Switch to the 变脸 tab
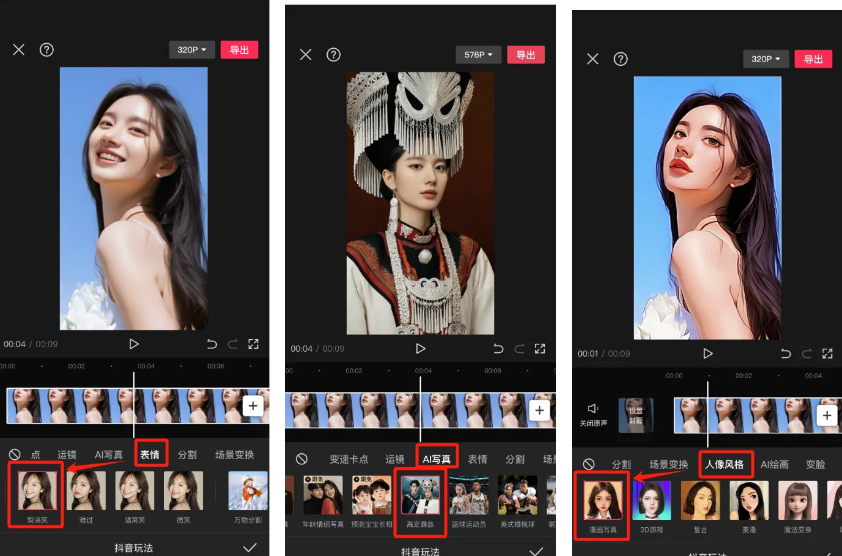The width and height of the screenshot is (842, 556). [815, 464]
